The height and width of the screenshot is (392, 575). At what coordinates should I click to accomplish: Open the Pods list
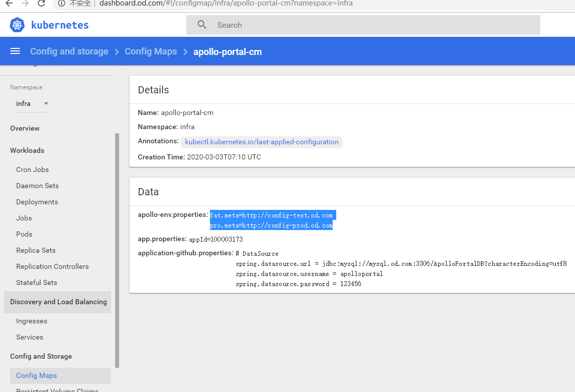pos(24,234)
